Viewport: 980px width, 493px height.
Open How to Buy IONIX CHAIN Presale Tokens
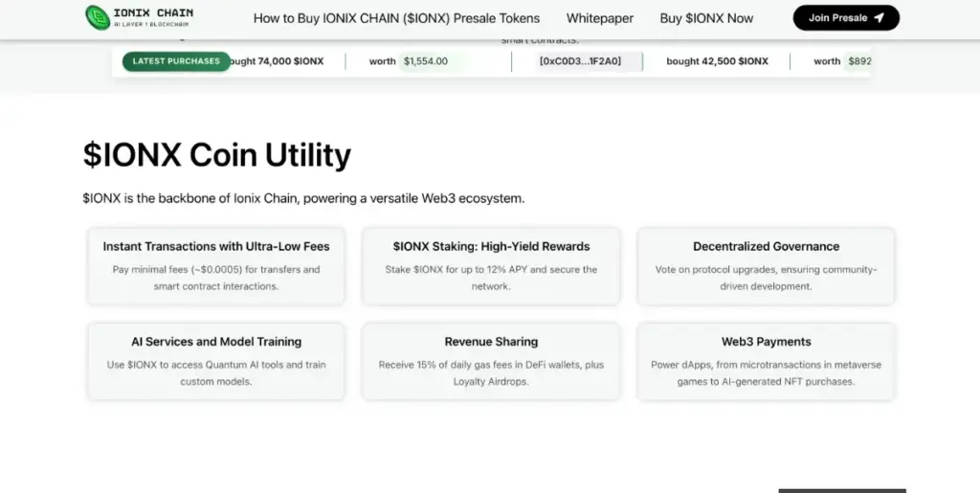(396, 18)
